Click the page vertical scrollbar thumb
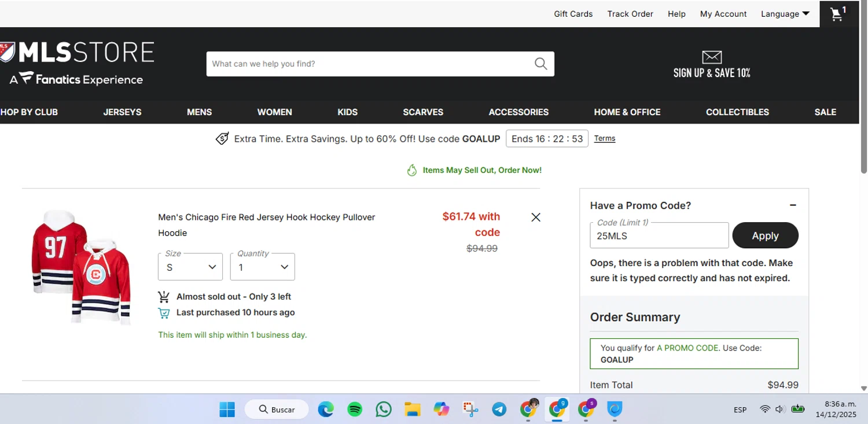This screenshot has height=424, width=868. pyautogui.click(x=863, y=87)
